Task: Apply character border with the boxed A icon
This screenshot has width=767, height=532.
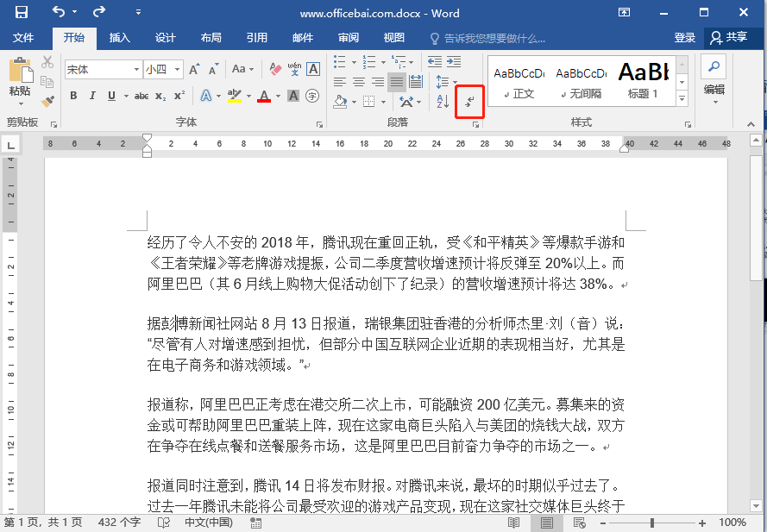Action: click(313, 69)
